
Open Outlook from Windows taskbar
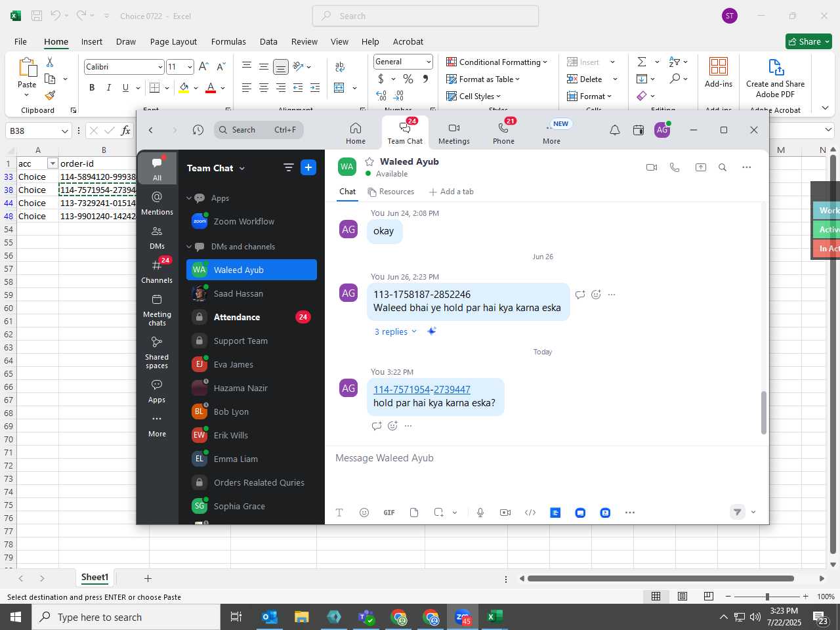270,617
